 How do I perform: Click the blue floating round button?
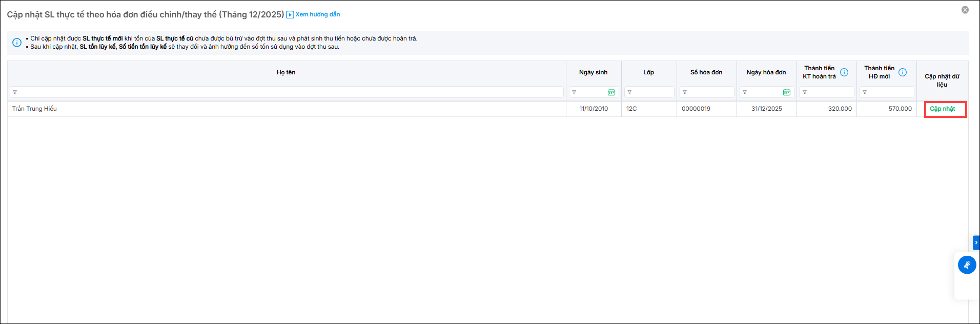click(967, 265)
